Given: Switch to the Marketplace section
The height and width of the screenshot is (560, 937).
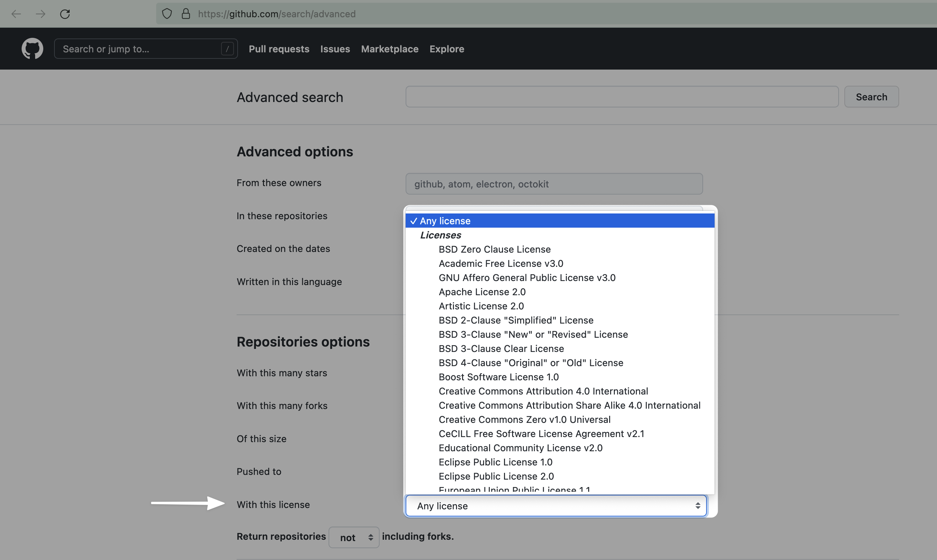Looking at the screenshot, I should pos(389,49).
